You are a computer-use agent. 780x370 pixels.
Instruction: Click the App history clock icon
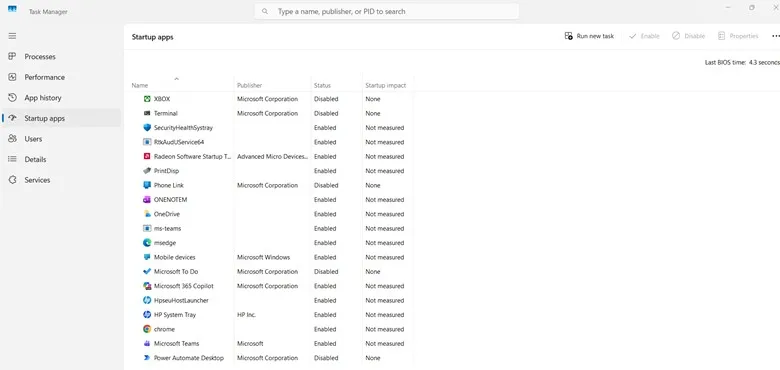coord(12,97)
